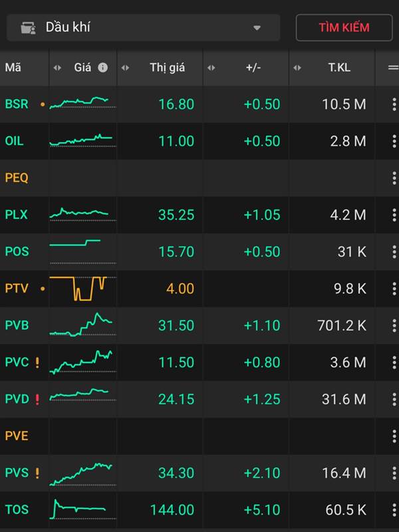The image size is (399, 532).
Task: Click the watchlist wallet icon
Action: [28, 28]
